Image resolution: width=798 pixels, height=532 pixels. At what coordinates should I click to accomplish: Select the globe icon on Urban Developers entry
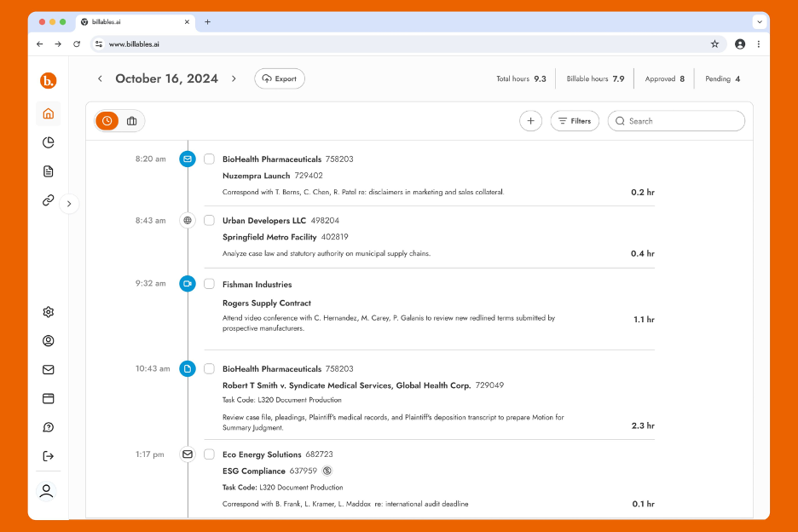[187, 220]
